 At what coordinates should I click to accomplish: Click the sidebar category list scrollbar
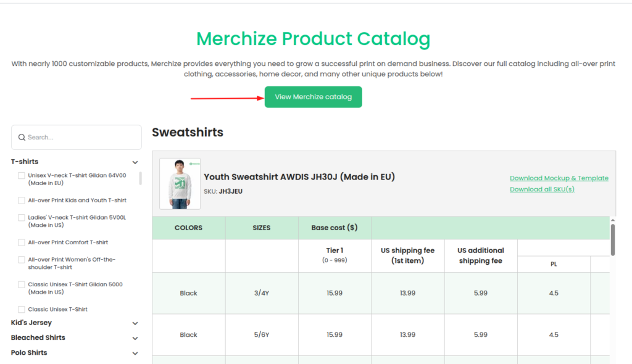140,178
